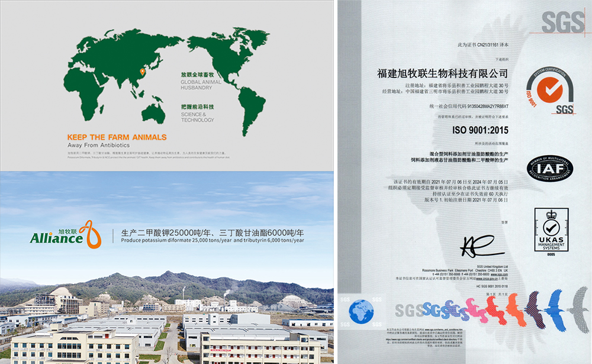Click the "ISO 9001:2015" standard title
Viewport: 592px width, 364px height.
coord(480,130)
